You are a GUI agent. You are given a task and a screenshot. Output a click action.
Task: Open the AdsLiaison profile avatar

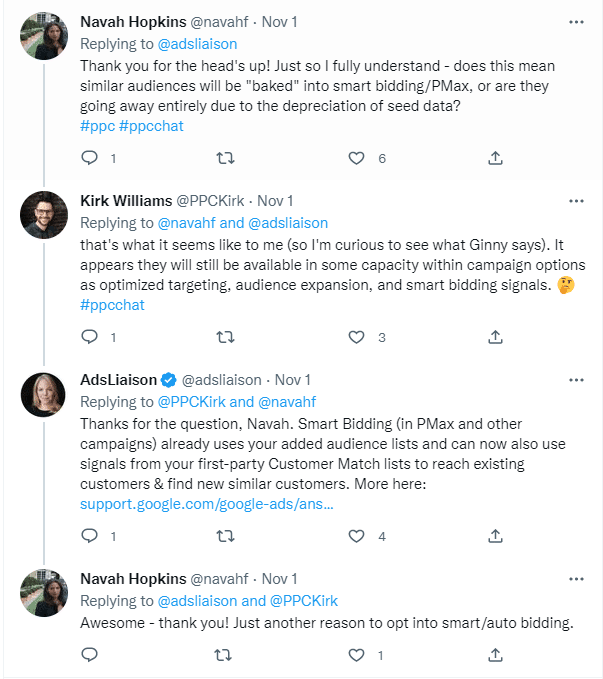click(43, 395)
